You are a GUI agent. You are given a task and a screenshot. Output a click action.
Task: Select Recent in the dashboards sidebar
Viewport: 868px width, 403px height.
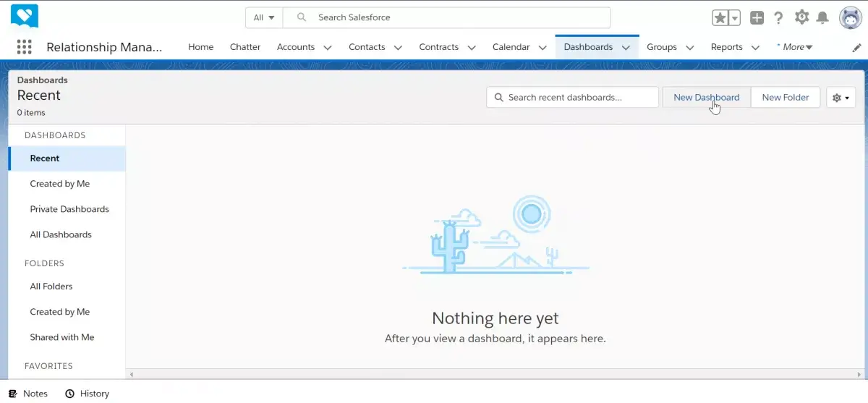67,158
